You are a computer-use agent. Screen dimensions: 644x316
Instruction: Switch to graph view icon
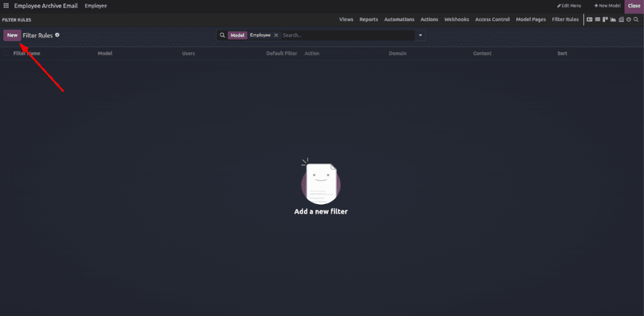tap(613, 19)
